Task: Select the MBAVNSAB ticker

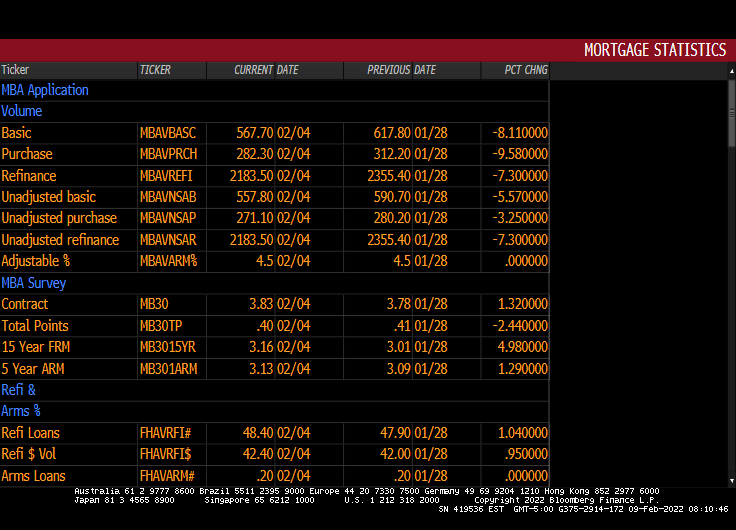Action: click(168, 197)
